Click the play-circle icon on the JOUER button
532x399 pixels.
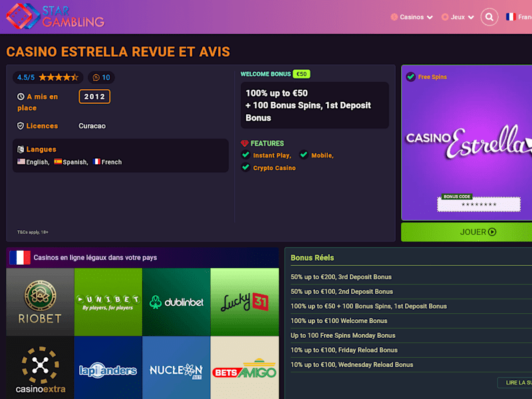492,232
